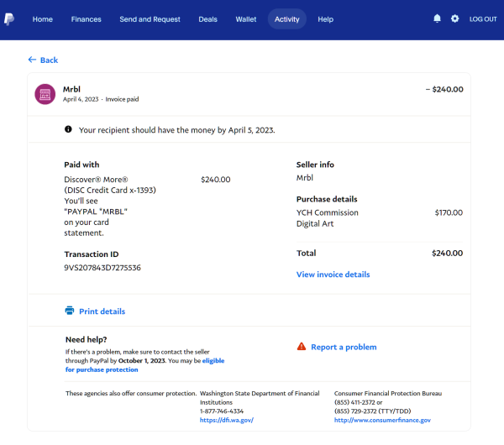Visit https://dfi.wa.gov/ link
This screenshot has width=504, height=445.
(227, 420)
